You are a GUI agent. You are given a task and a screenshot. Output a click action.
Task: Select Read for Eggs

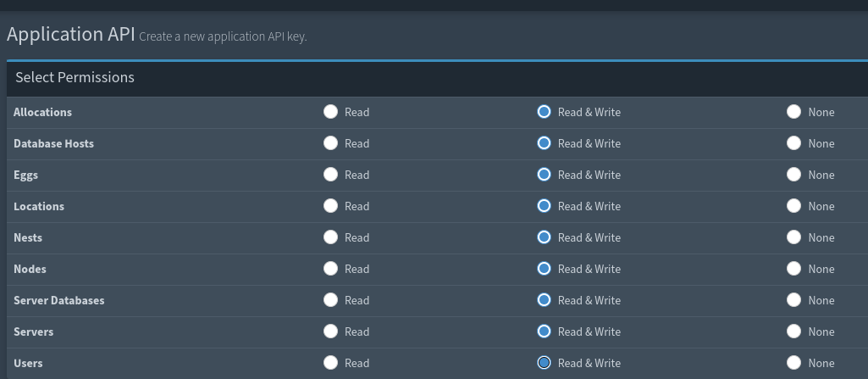pos(331,175)
